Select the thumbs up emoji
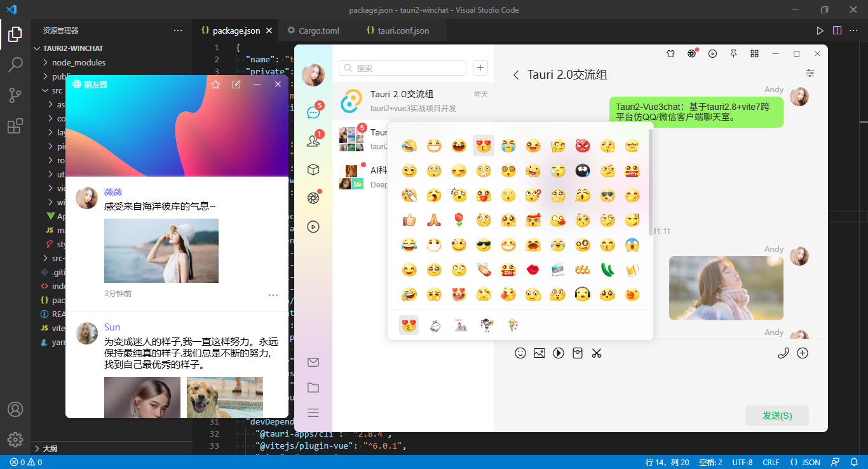This screenshot has height=469, width=868. pyautogui.click(x=409, y=220)
